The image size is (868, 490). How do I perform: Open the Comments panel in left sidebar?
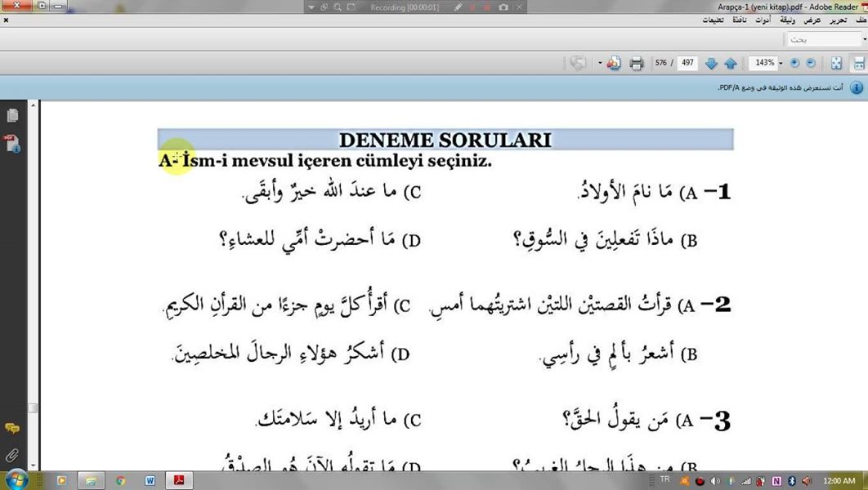(x=12, y=429)
